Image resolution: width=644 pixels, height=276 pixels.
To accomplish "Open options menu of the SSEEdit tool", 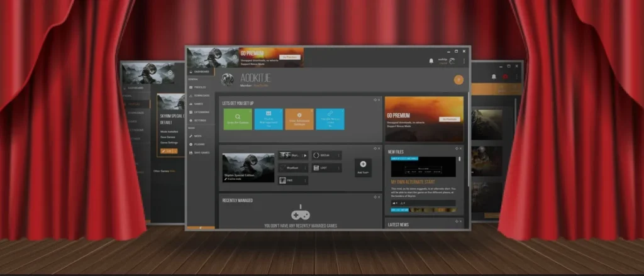I will (339, 156).
